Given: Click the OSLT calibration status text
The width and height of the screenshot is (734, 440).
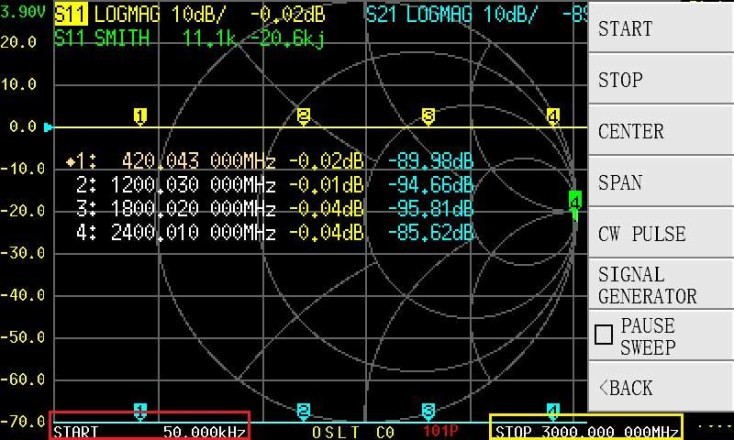Looking at the screenshot, I should click(x=336, y=432).
